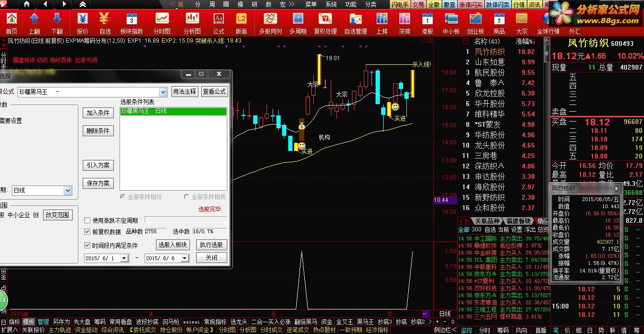Toggle 使用涨跌不定周期 checkbox
Screen dimensions: 644x334
click(87, 220)
